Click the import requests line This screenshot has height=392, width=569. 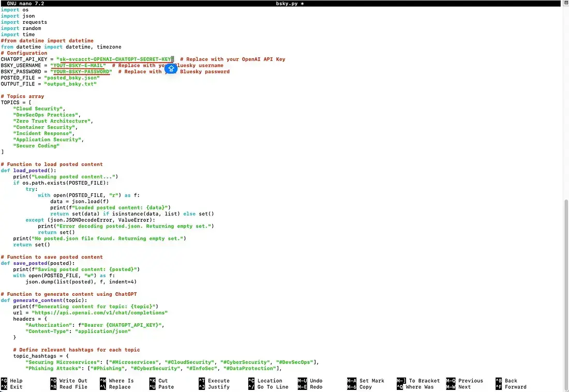24,22
